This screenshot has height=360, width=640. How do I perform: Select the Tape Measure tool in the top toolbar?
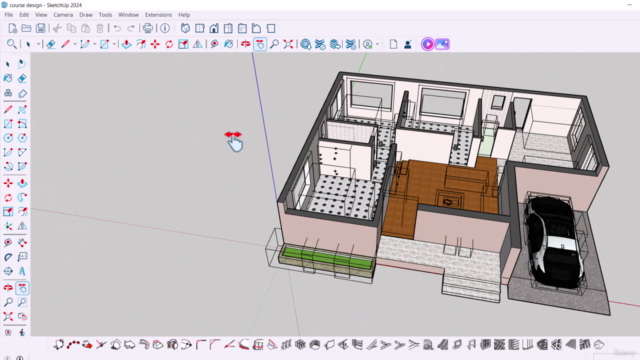tap(214, 44)
